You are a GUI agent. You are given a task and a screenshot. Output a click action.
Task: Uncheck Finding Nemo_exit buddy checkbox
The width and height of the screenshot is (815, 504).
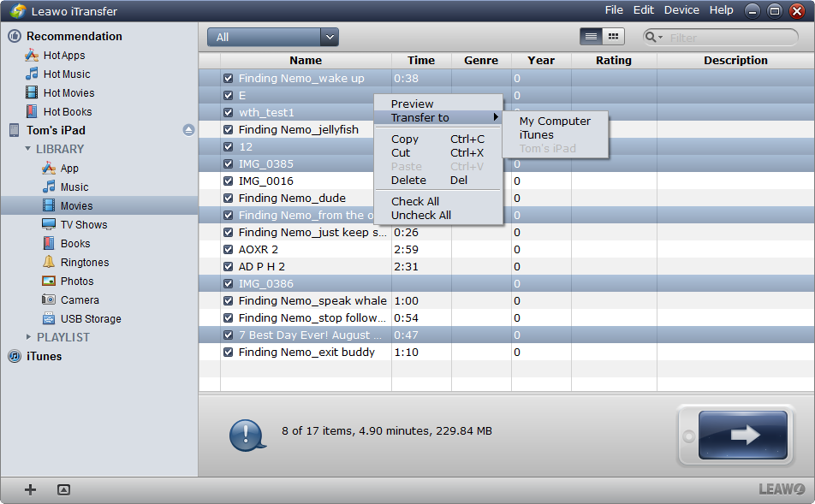[x=228, y=353]
